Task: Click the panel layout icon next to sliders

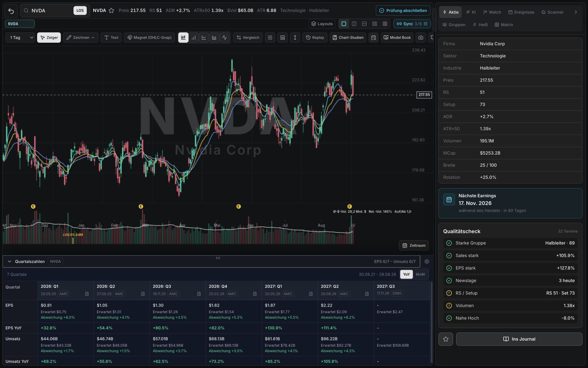Action: pos(283,38)
